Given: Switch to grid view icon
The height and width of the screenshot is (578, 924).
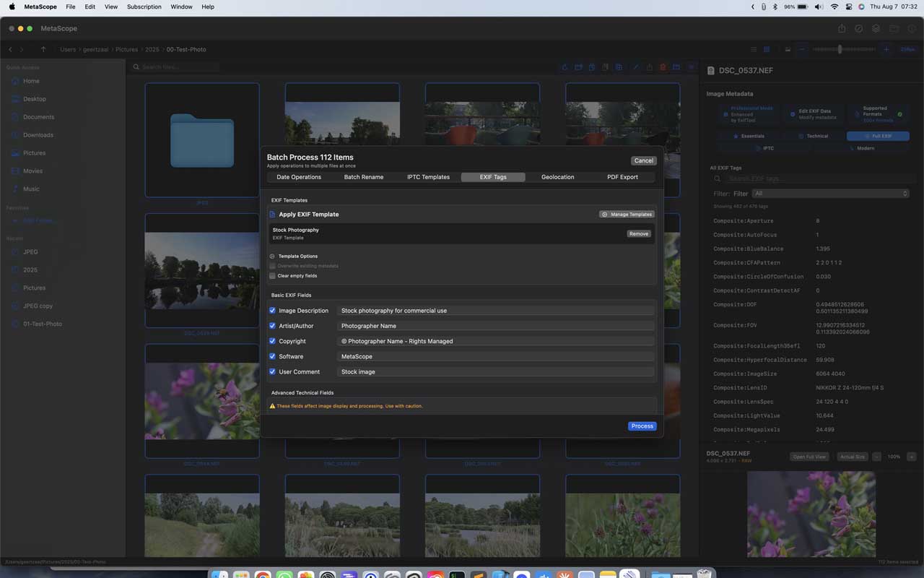Looking at the screenshot, I should (767, 49).
